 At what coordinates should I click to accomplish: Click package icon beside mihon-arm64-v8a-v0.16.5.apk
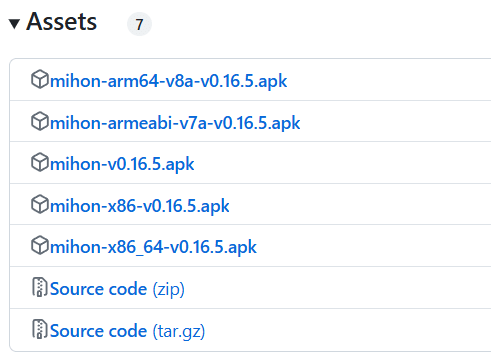pos(40,79)
